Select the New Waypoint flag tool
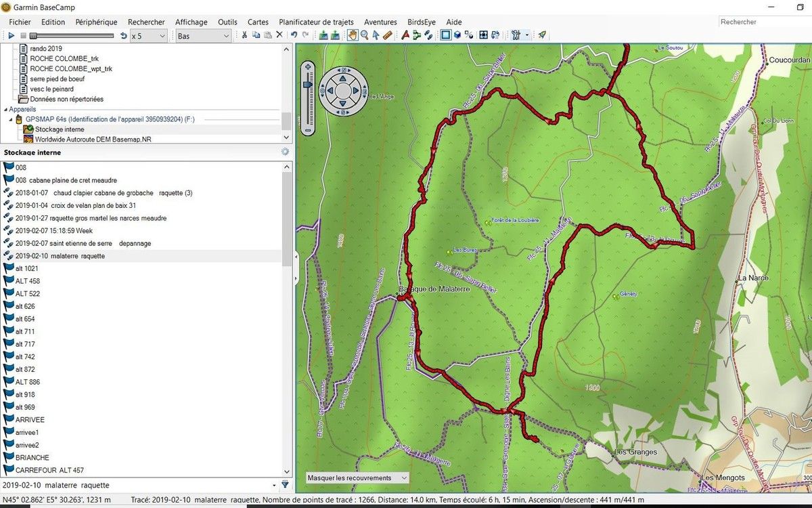 point(405,35)
